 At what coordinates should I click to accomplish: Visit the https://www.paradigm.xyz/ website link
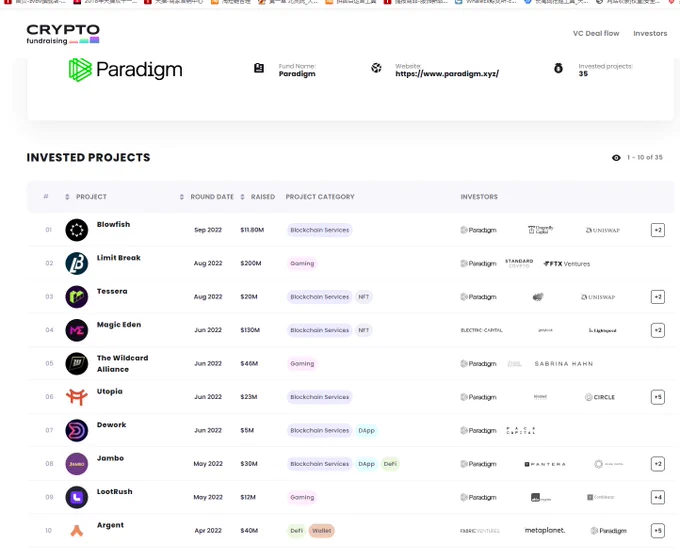point(447,74)
